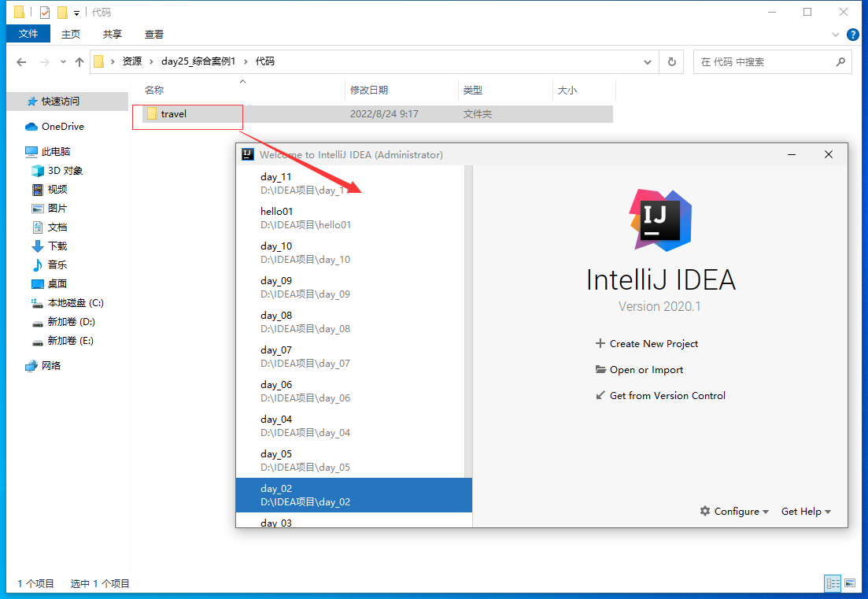Minimize the IntelliJ Welcome window
This screenshot has width=868, height=599.
[x=792, y=154]
